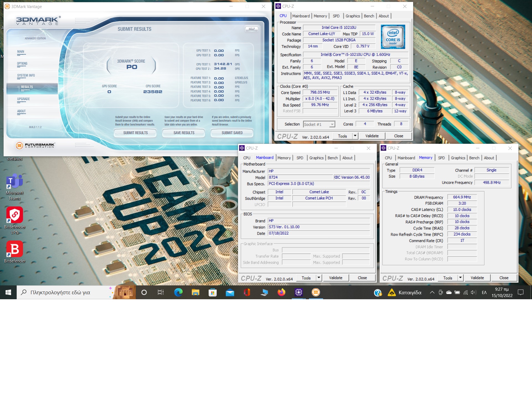Image resolution: width=532 pixels, height=399 pixels.
Task: Open SPD tab in top CPU-Z window
Action: coord(336,16)
